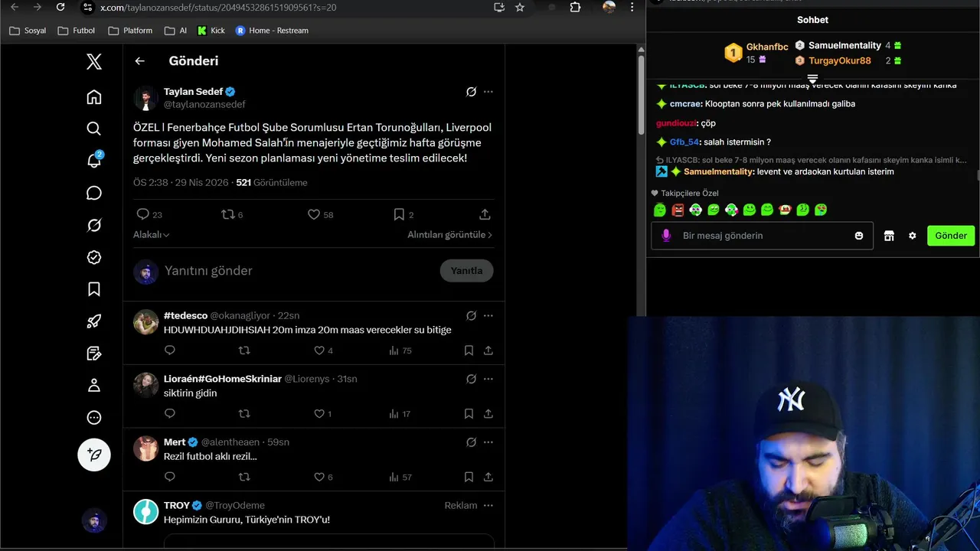Repost the Lioraén reply
The height and width of the screenshot is (551, 980).
(244, 414)
